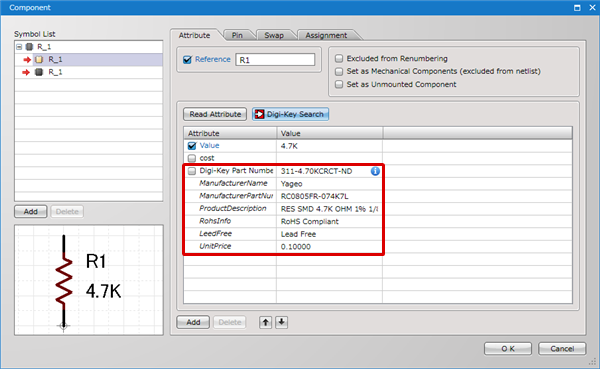Screen dimensions: 600x369
Task: Select the last R_1 symbol row
Action: [x=89, y=72]
